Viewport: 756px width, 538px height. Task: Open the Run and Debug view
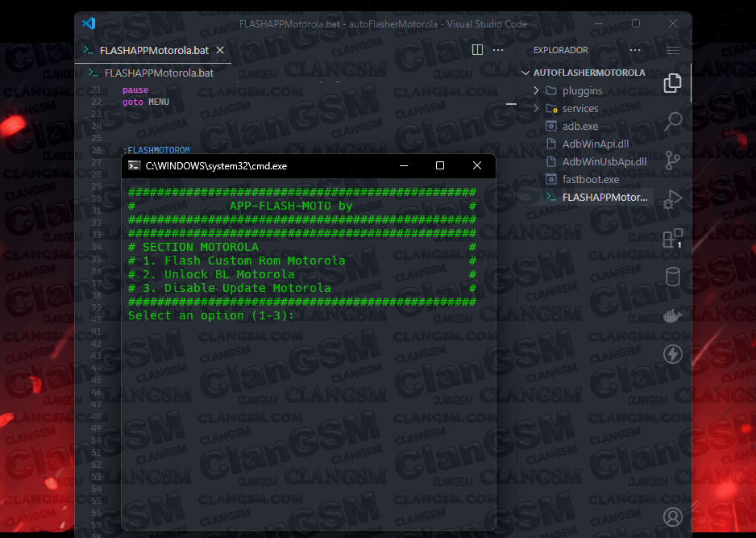[x=673, y=198]
